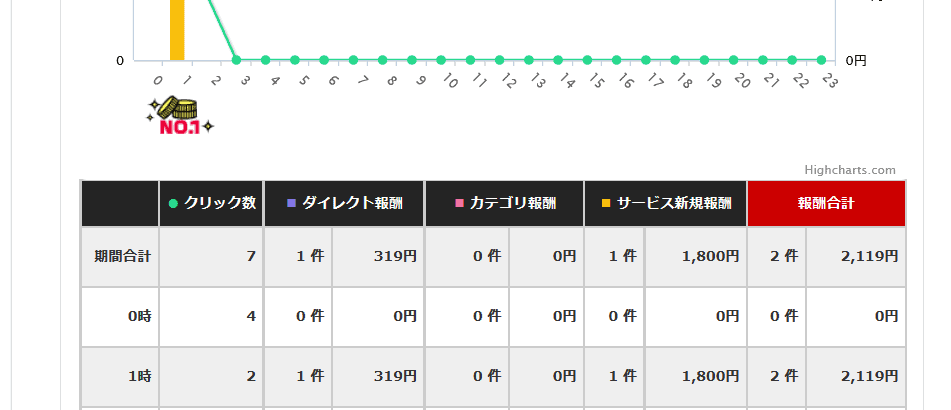Select the yellow bar in the chart
The width and height of the screenshot is (951, 410).
(x=177, y=30)
